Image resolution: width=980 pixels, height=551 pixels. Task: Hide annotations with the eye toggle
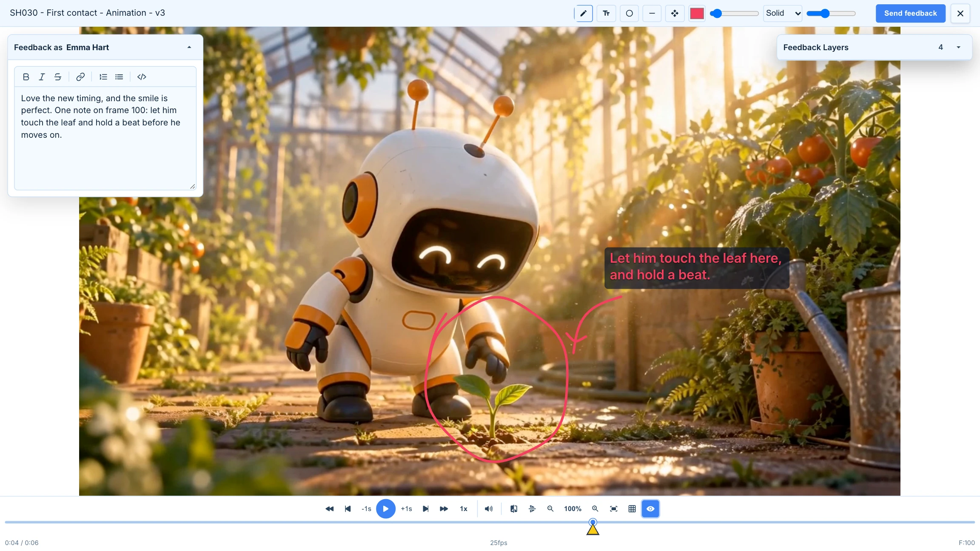pos(650,509)
